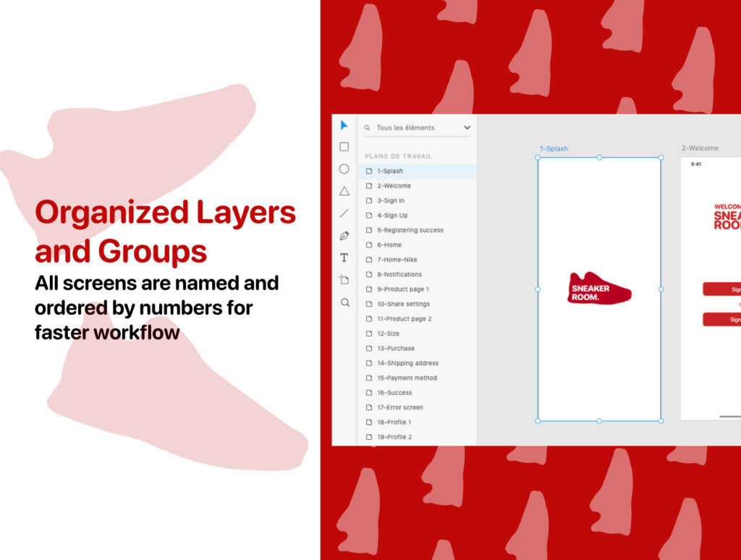Select the 3-Sign In artboard layer
Viewport: 741px width, 560px height.
pyautogui.click(x=417, y=200)
